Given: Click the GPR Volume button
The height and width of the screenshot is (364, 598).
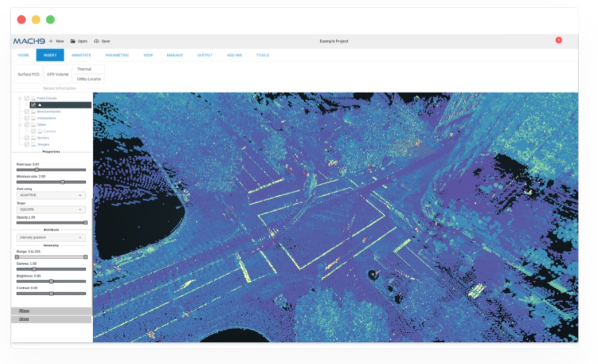Looking at the screenshot, I should [58, 74].
